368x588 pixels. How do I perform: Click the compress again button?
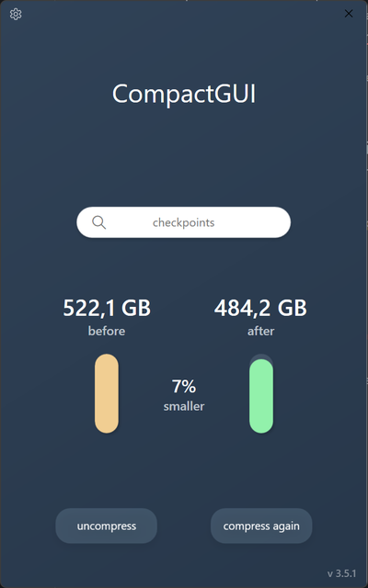261,526
